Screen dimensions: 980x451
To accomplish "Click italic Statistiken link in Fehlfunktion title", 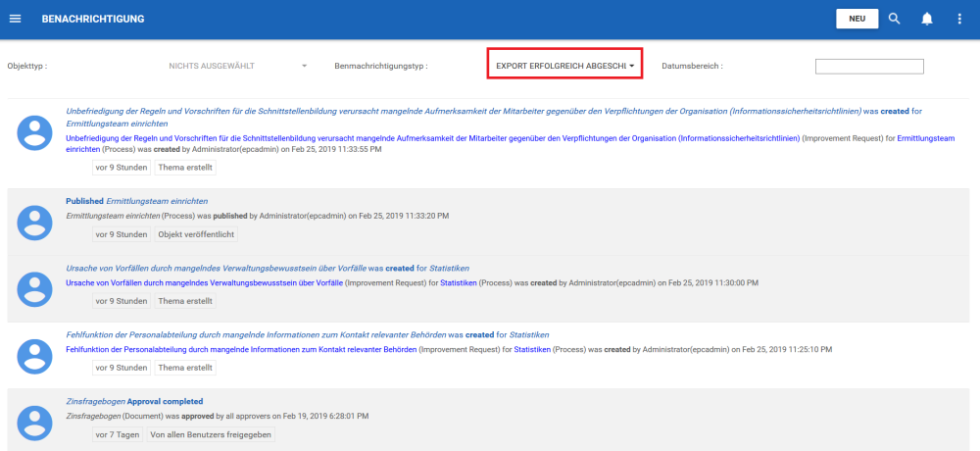I will pos(529,335).
